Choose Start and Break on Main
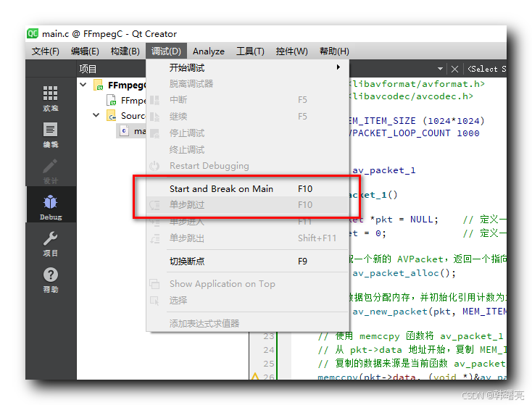The width and height of the screenshot is (532, 405). [248, 188]
